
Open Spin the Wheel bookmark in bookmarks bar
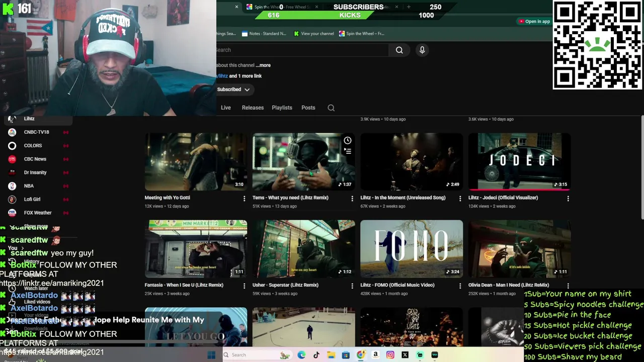point(361,34)
